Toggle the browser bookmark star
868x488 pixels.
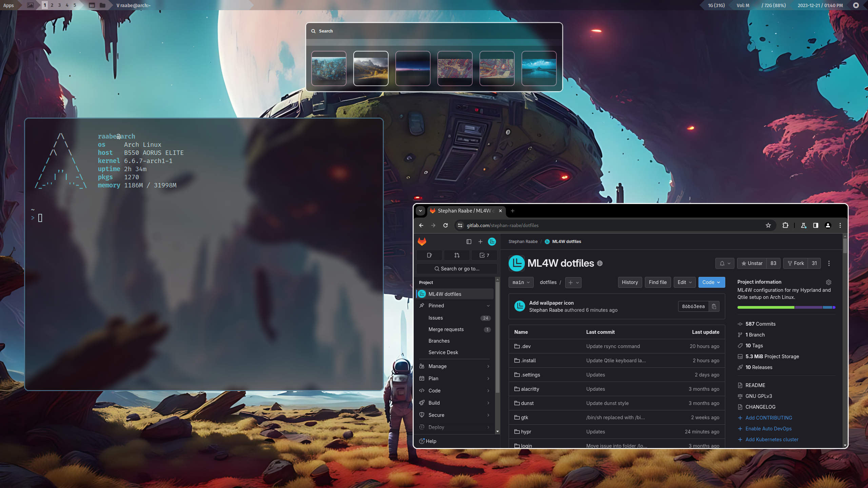768,225
